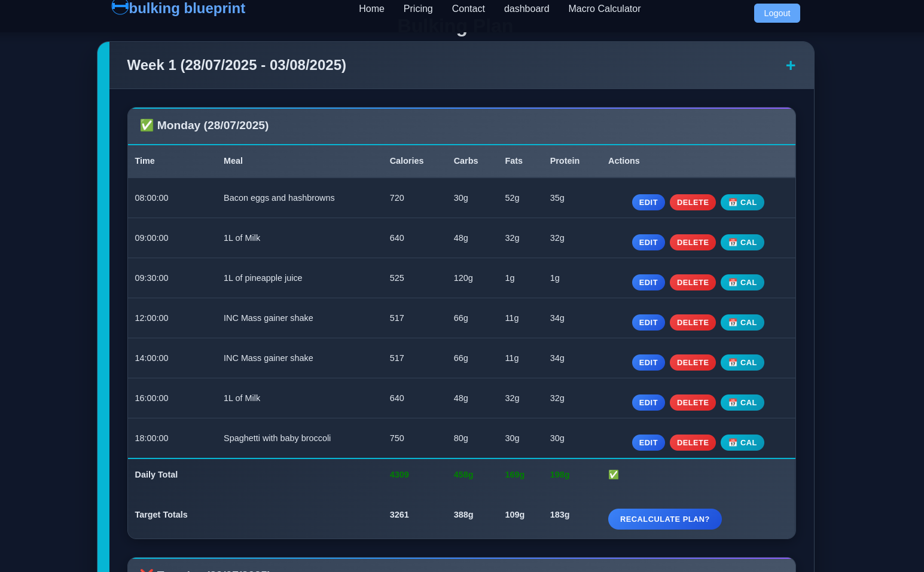The image size is (924, 572).
Task: Click CAL for 16:00 1L of Milk
Action: click(742, 403)
